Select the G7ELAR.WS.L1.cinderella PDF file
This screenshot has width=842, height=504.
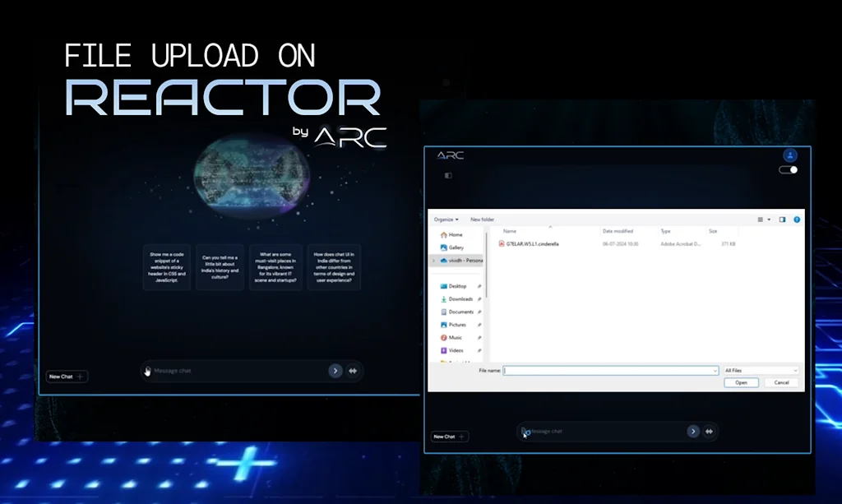point(530,244)
